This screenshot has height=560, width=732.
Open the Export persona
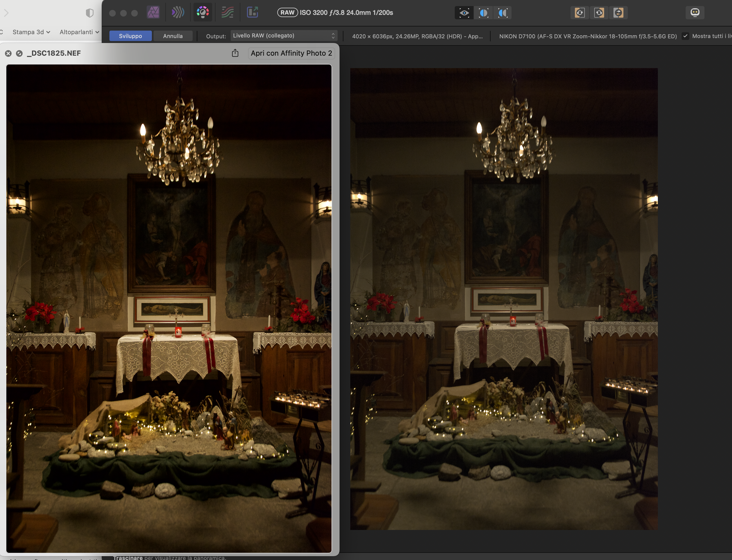[252, 13]
